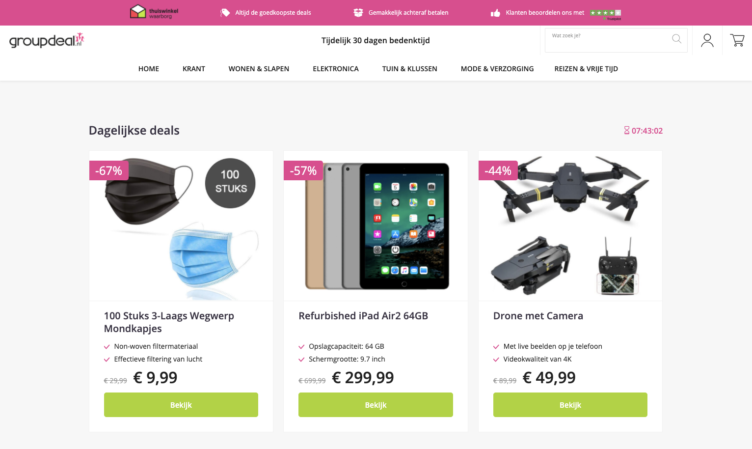
Task: Open the Refurbished iPad Air2 64GB link
Action: coord(363,316)
